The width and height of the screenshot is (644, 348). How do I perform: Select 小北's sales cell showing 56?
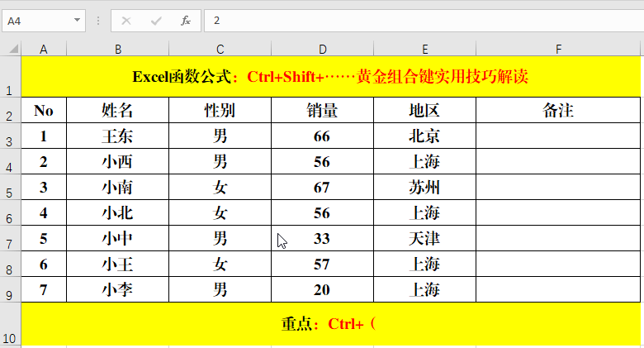[x=322, y=212]
